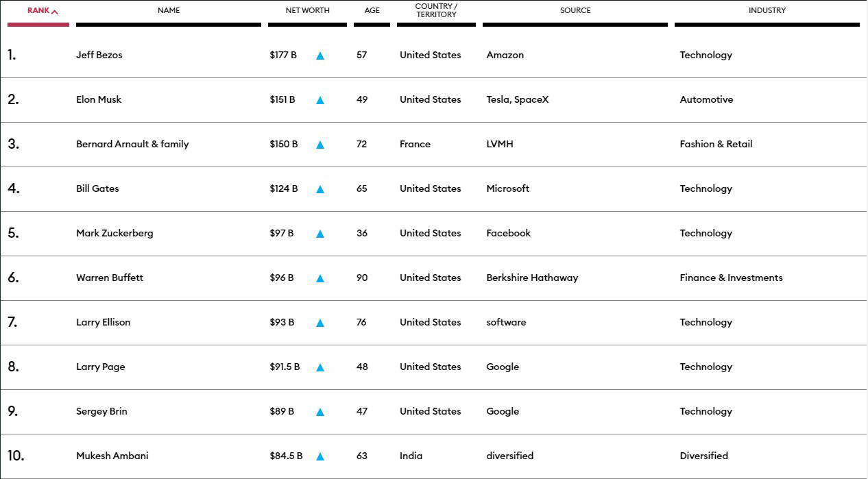Viewport: 868px width, 479px height.
Task: Click the blue triangle next to Mark Zuckerberg's $97 B
Action: tap(320, 234)
